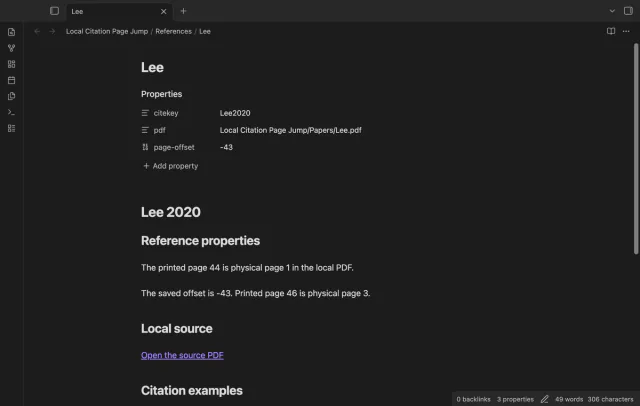Edit the pdf property name
The height and width of the screenshot is (406, 640).
pyautogui.click(x=160, y=130)
